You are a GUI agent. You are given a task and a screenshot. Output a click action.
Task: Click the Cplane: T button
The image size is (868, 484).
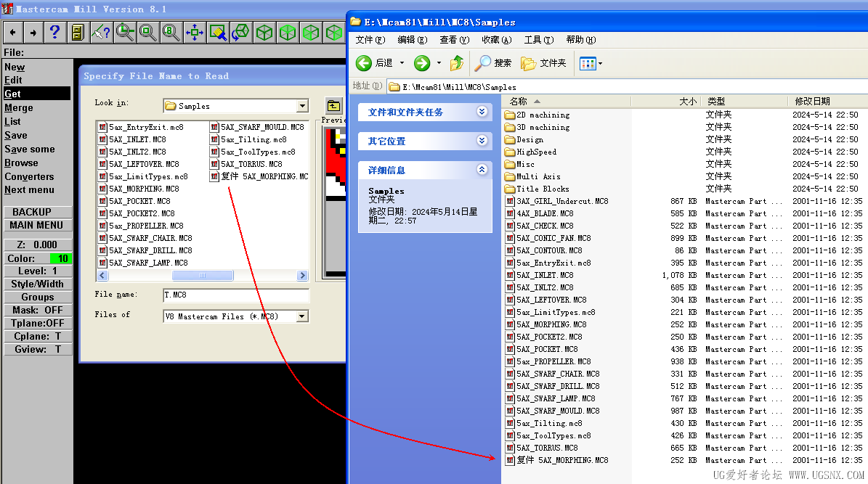38,336
